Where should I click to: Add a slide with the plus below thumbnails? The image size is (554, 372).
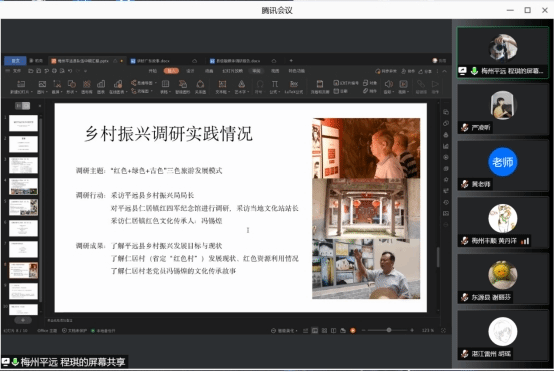coord(23,320)
